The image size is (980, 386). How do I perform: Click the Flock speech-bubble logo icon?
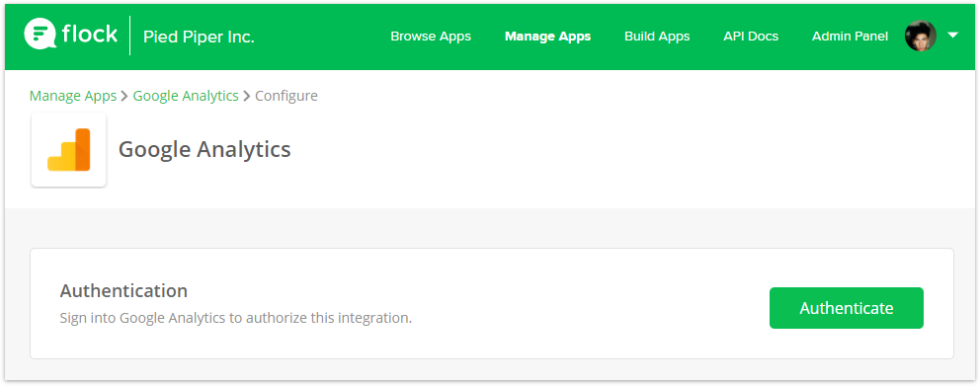40,35
